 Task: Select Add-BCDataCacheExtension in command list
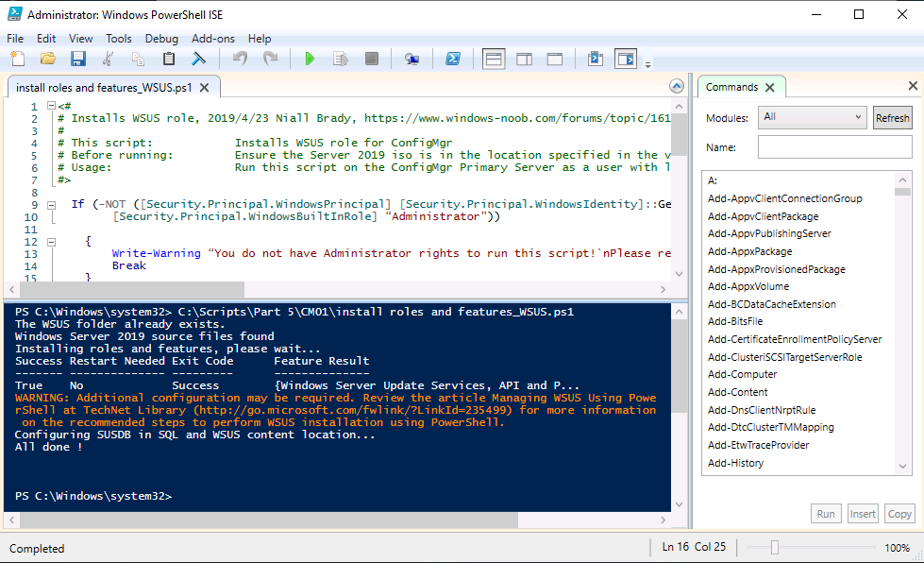pos(771,304)
